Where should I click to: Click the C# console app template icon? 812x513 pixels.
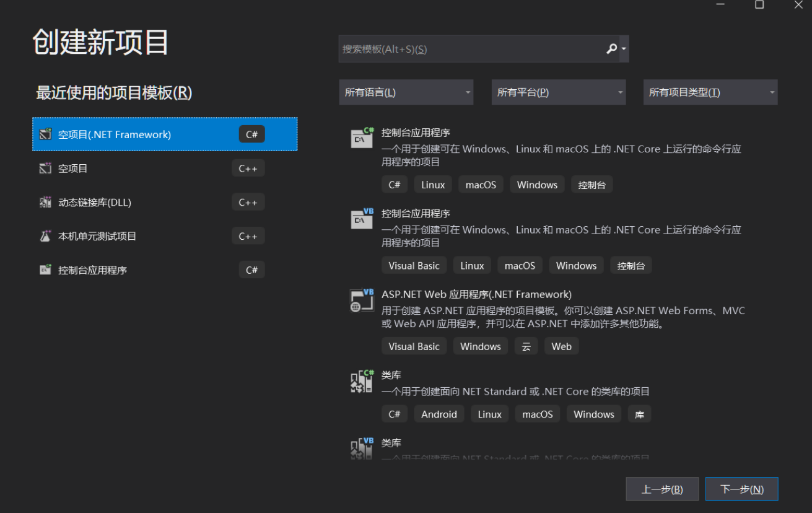coord(362,138)
